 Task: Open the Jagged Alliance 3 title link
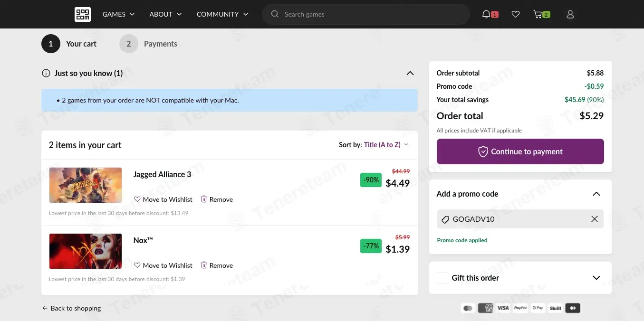pos(163,174)
